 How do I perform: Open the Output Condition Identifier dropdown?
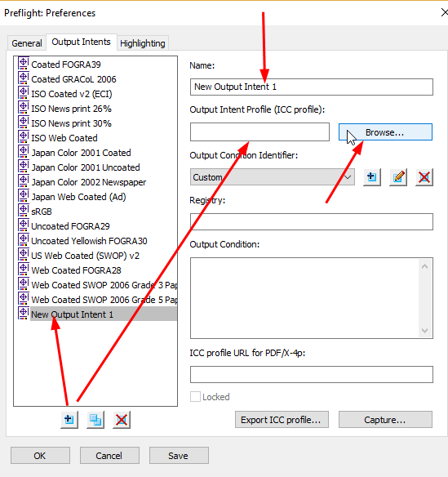[273, 177]
